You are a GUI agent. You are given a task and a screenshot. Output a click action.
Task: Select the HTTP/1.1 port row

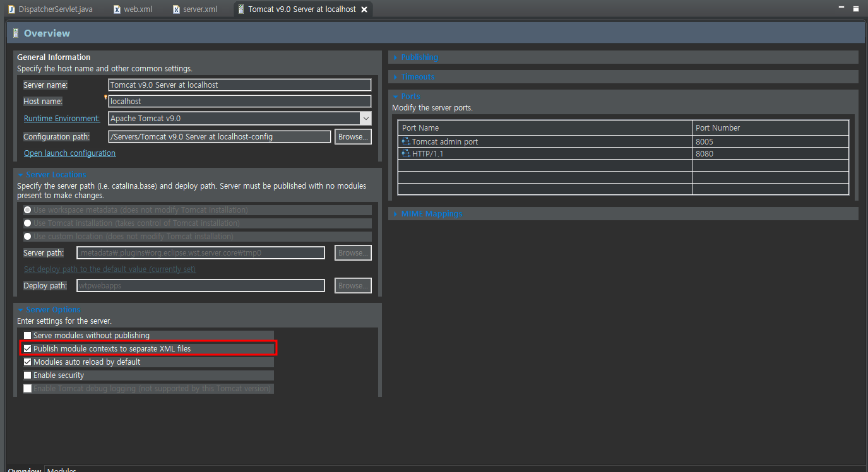point(623,153)
